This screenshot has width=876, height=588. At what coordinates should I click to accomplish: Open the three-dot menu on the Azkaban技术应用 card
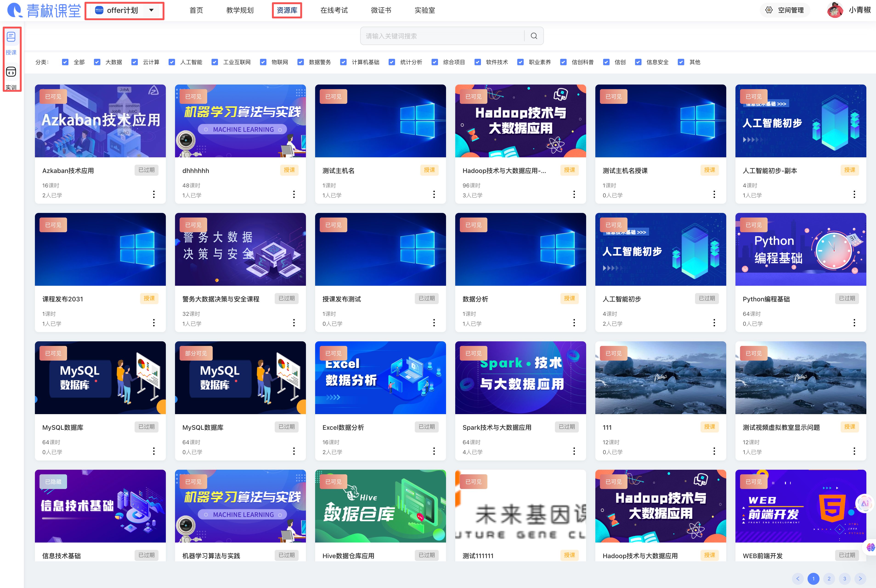tap(154, 194)
